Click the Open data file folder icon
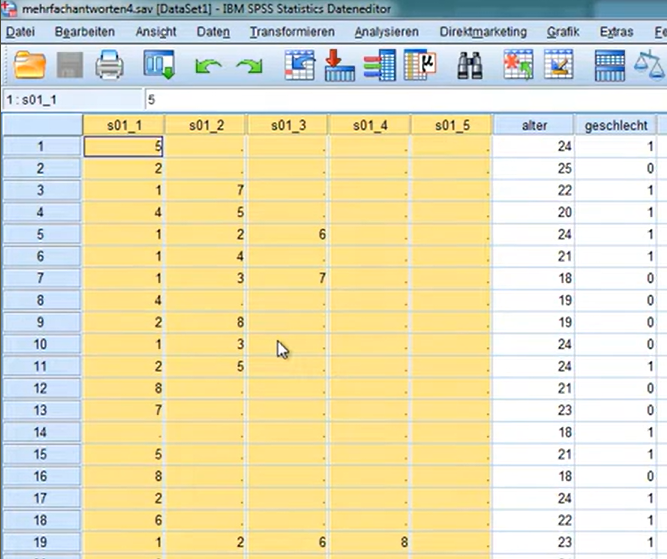Image resolution: width=667 pixels, height=559 pixels. click(30, 66)
